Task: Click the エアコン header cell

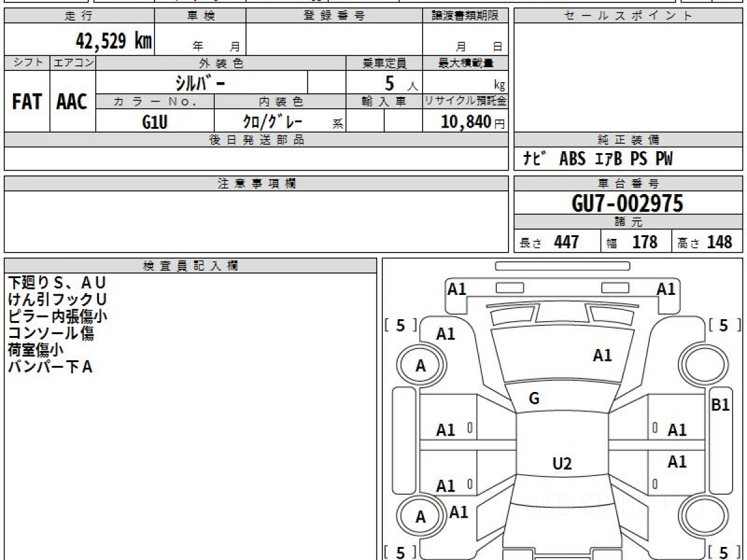Action: 73,63
